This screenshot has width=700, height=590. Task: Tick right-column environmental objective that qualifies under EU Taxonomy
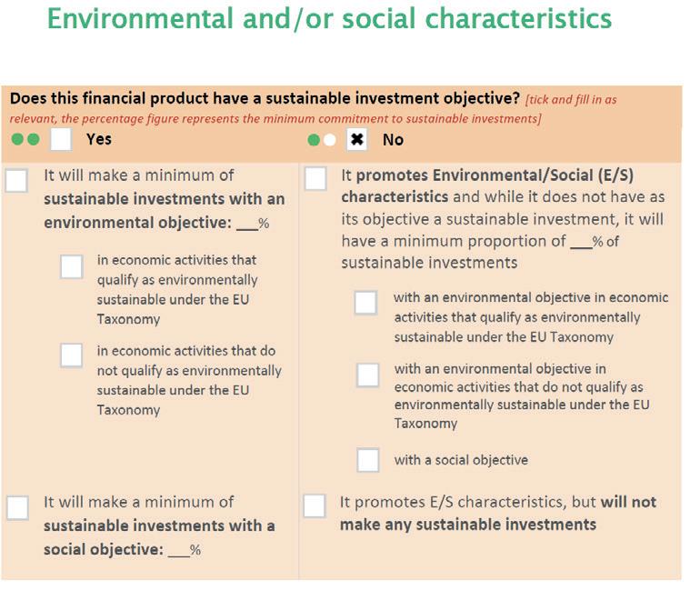[x=365, y=303]
